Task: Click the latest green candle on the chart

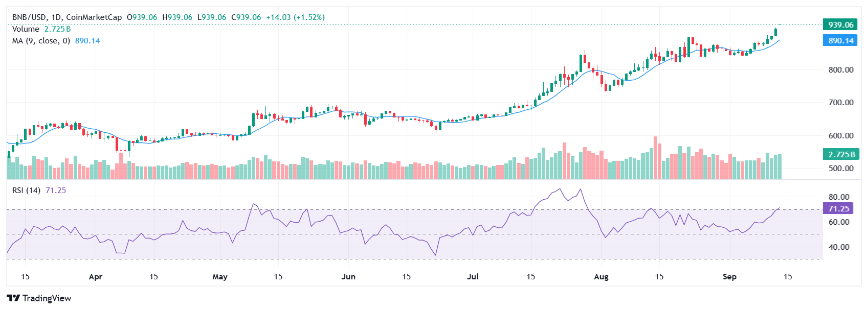Action: tap(776, 32)
